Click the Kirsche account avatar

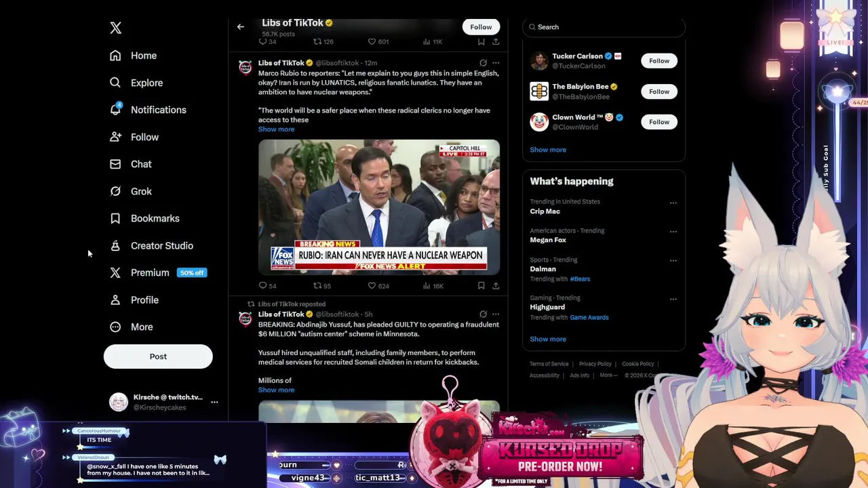tap(119, 402)
